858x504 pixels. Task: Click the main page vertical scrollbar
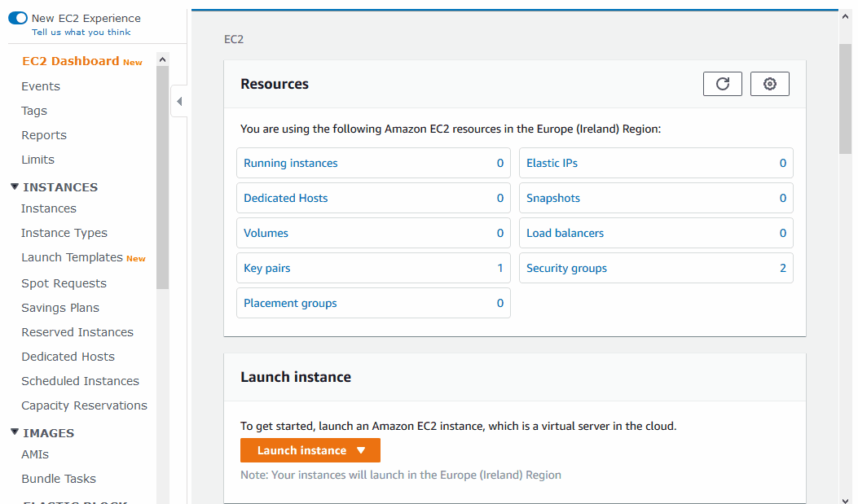(846, 98)
